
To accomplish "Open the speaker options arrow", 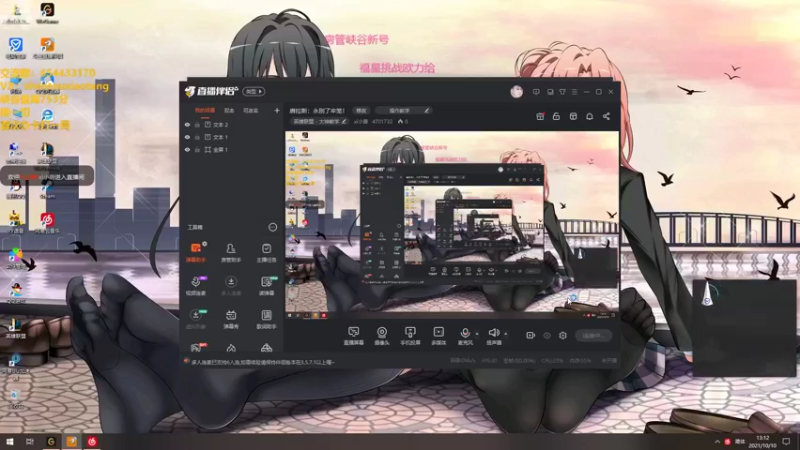I will point(506,334).
